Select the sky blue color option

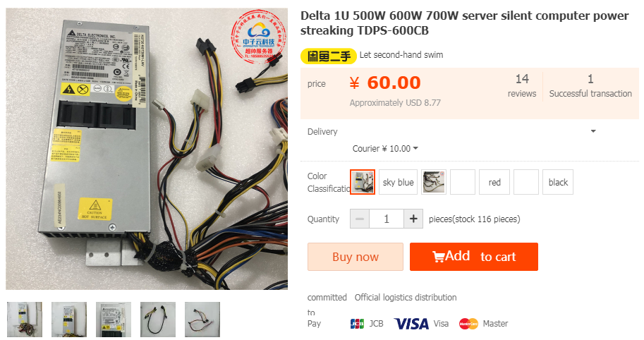click(398, 182)
